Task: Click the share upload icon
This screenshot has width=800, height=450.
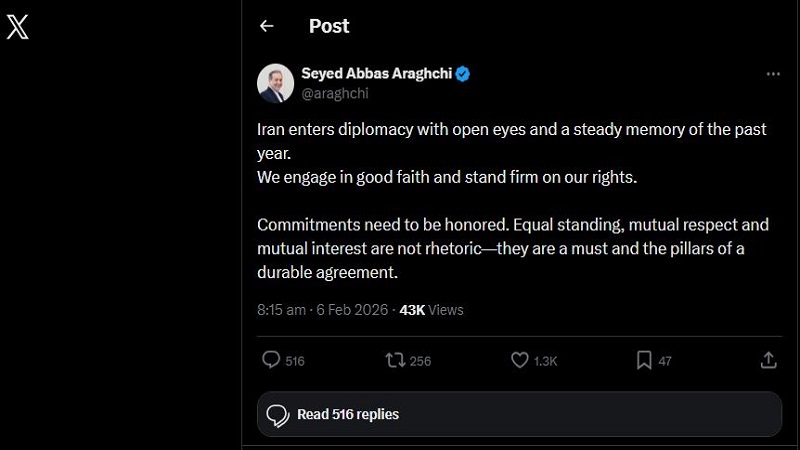Action: pyautogui.click(x=768, y=360)
